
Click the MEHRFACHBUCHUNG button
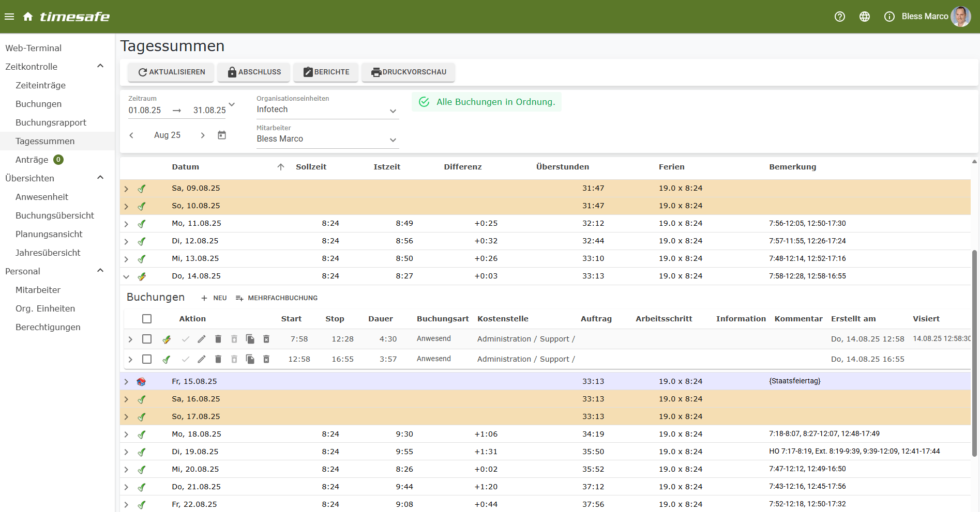tap(276, 298)
